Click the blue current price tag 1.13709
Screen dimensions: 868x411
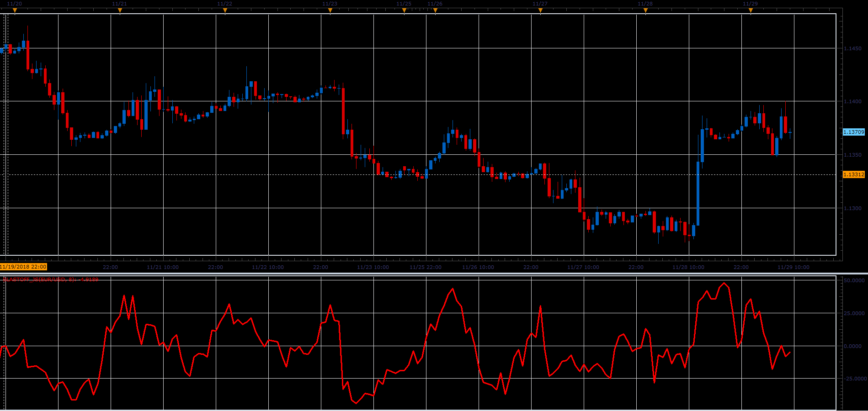[853, 132]
